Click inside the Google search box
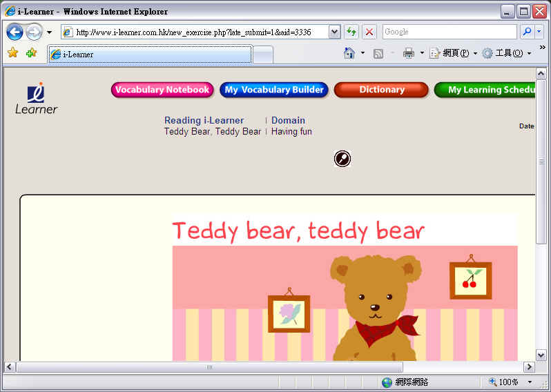This screenshot has height=392, width=551. pyautogui.click(x=448, y=32)
